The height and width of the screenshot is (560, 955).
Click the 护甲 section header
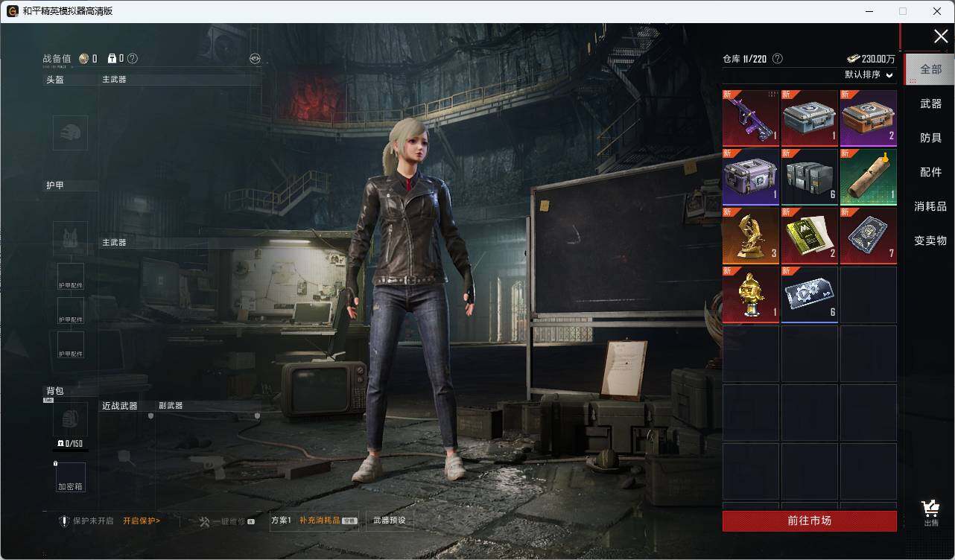tap(55, 185)
